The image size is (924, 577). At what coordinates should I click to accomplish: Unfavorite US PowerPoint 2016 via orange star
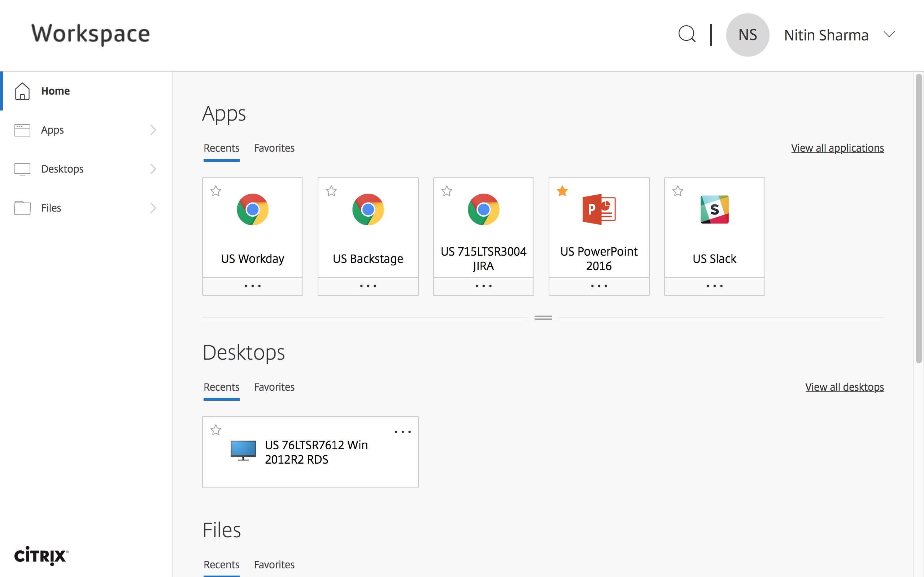562,191
